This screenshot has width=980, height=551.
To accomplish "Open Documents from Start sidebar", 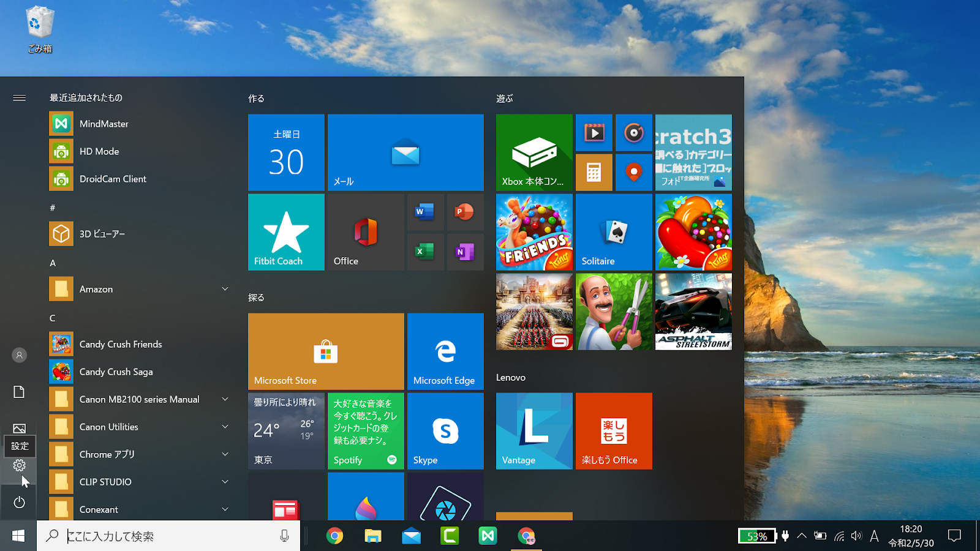I will click(x=19, y=392).
